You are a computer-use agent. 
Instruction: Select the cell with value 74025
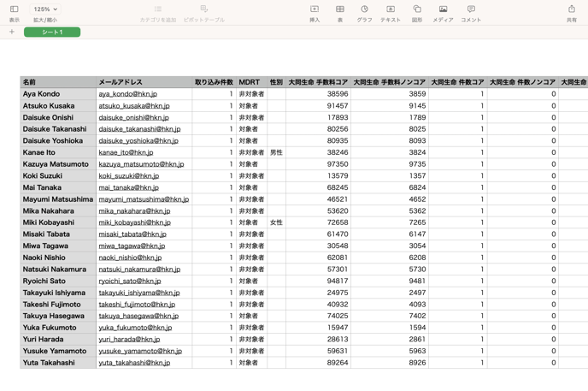318,316
